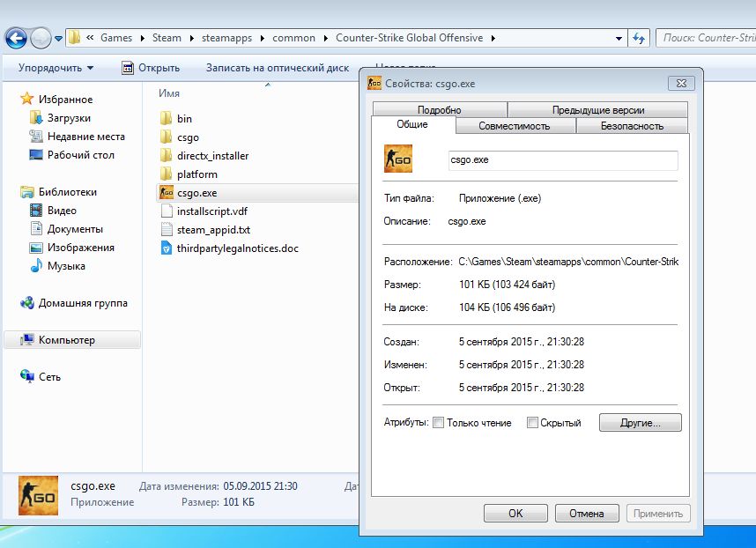The height and width of the screenshot is (548, 756).
Task: Select the bin folder icon
Action: (166, 118)
